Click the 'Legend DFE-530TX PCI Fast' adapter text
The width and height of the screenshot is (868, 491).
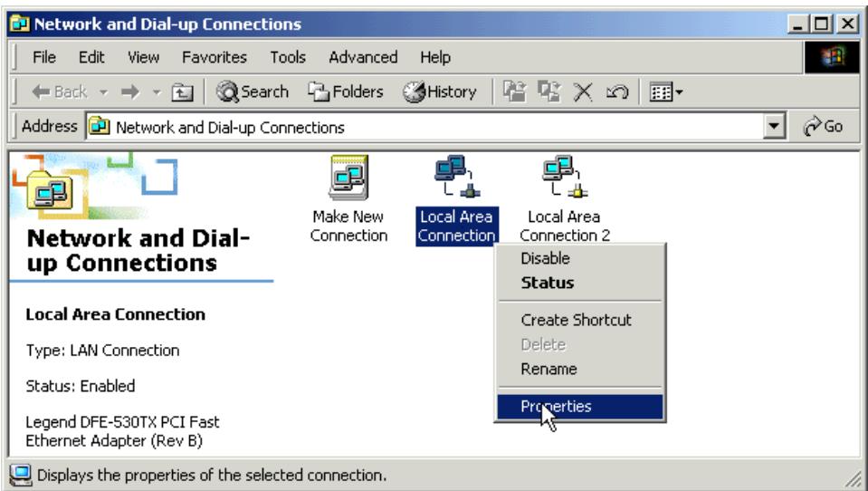point(122,422)
